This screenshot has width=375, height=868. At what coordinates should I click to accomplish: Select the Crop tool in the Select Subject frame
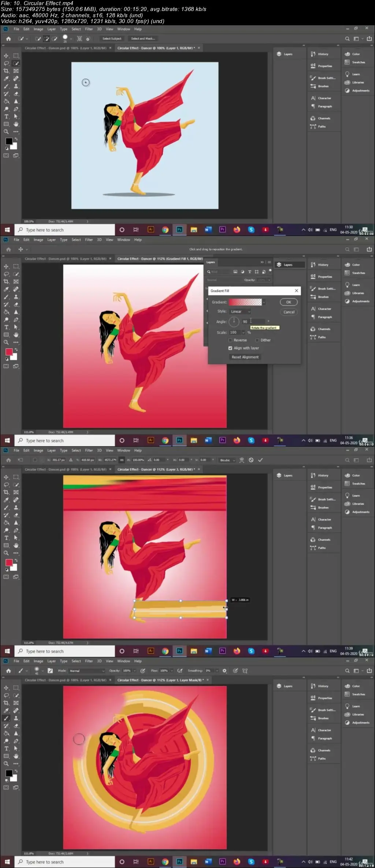tap(6, 71)
